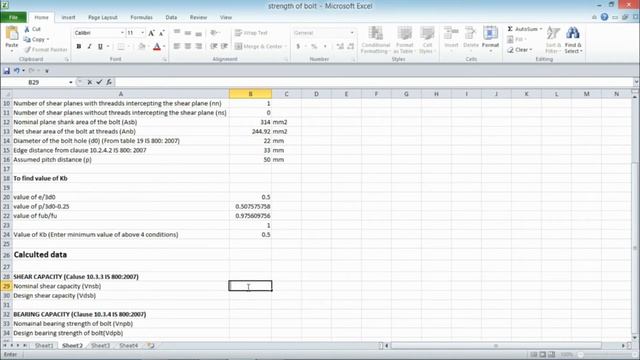Image resolution: width=640 pixels, height=360 pixels.
Task: Click the Copy icon
Action: point(27,39)
